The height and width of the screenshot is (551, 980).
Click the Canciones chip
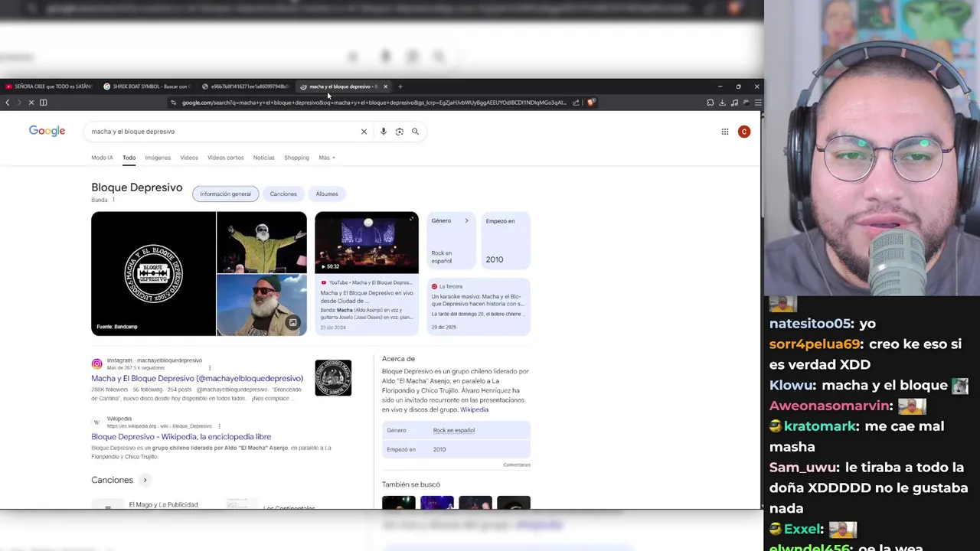(x=283, y=194)
